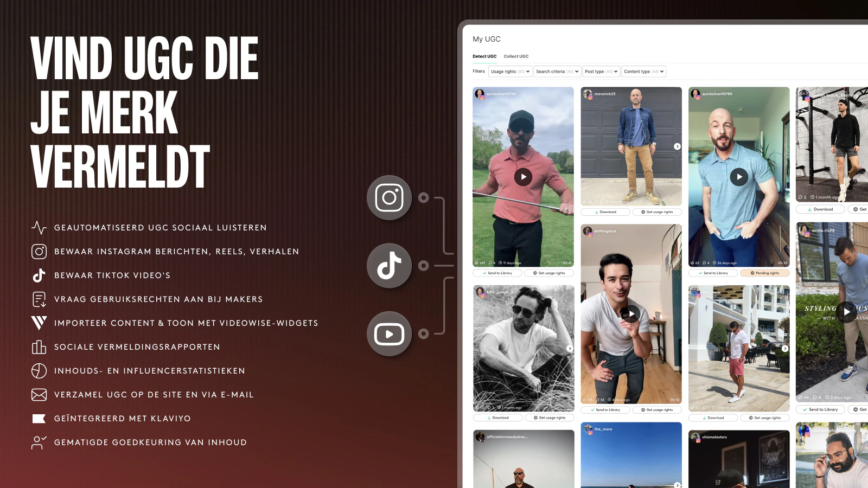Click the Klaviyo flag icon
This screenshot has height=488, width=868.
click(39, 419)
